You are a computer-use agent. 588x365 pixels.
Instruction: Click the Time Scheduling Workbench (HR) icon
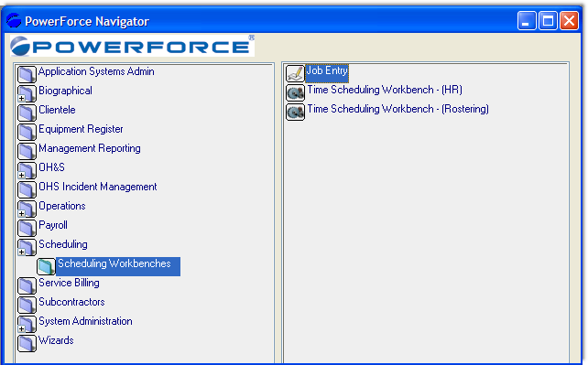coord(295,92)
